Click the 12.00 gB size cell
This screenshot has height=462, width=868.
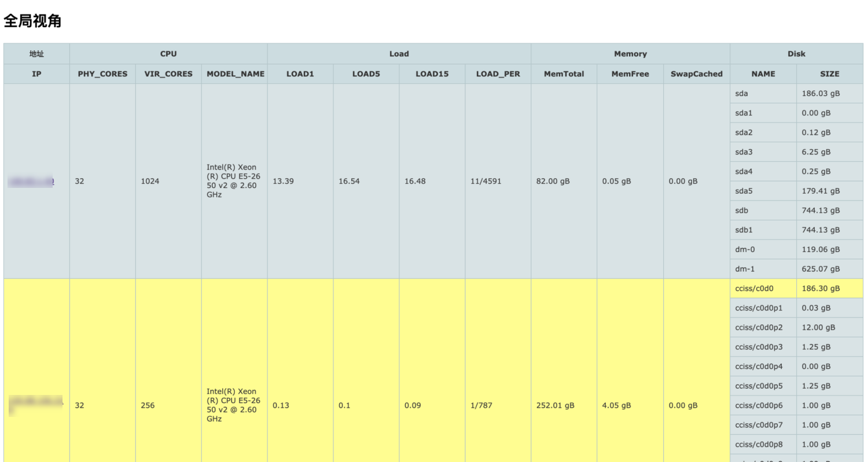(x=830, y=327)
